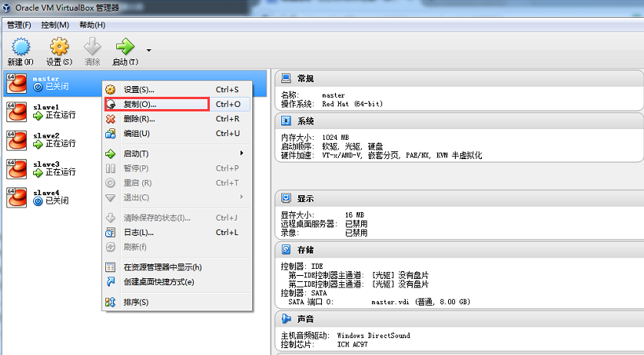Click the Red Hat icon of slave4
Screen dimensions: 644x355
point(17,197)
